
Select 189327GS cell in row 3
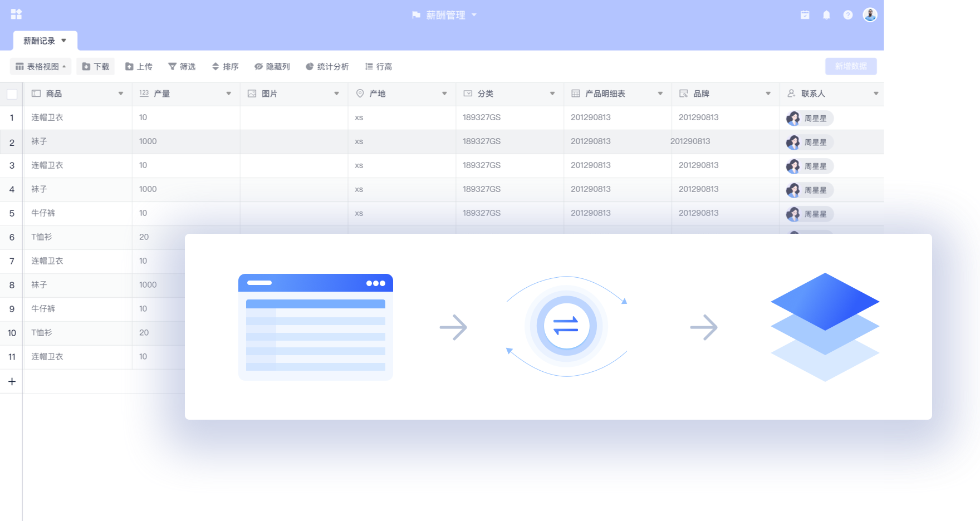509,166
